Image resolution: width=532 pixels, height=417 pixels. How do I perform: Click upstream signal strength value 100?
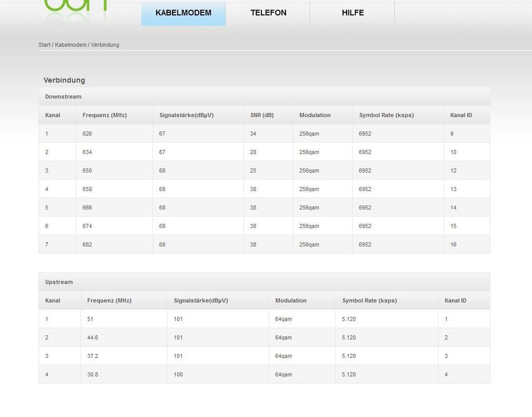coord(178,374)
